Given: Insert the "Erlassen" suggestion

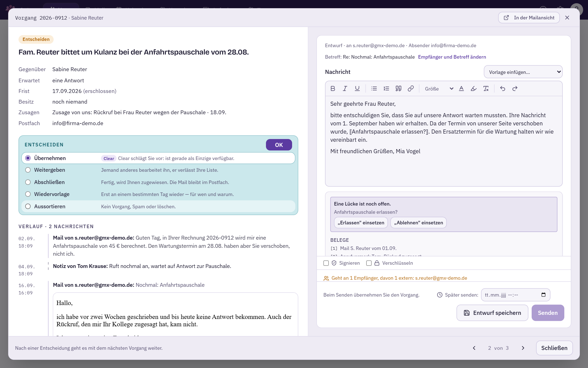Looking at the screenshot, I should (361, 223).
